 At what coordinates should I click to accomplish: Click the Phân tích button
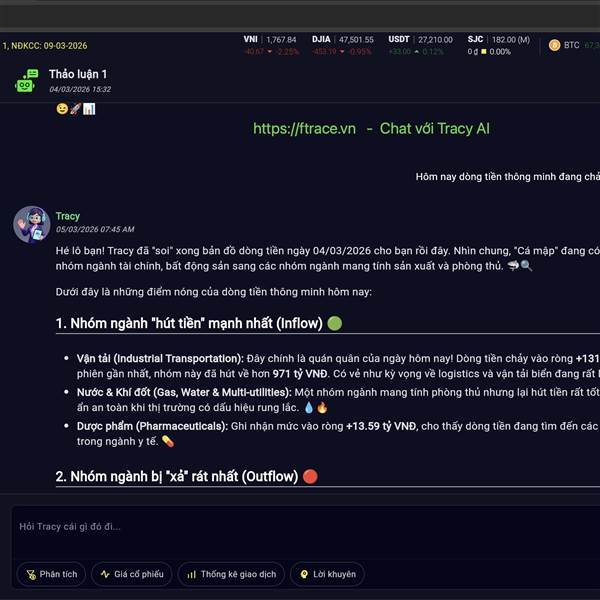coord(51,574)
